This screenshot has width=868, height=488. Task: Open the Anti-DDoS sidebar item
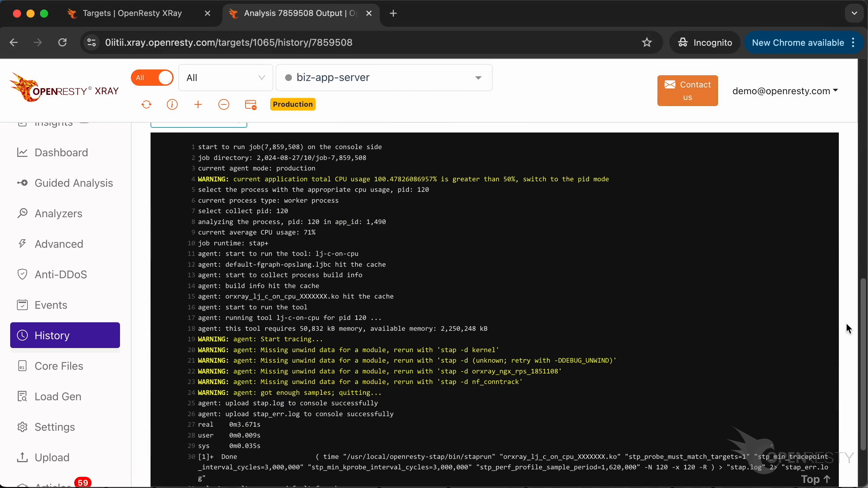61,274
